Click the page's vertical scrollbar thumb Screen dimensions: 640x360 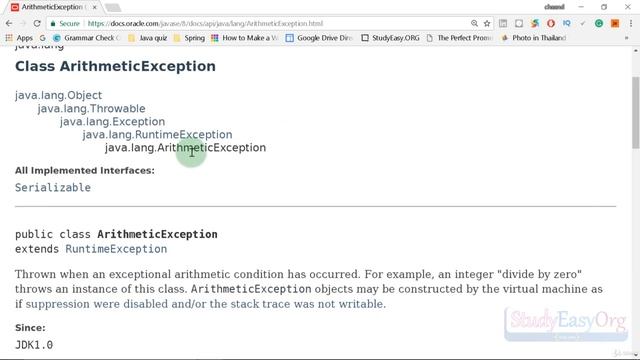(636, 113)
